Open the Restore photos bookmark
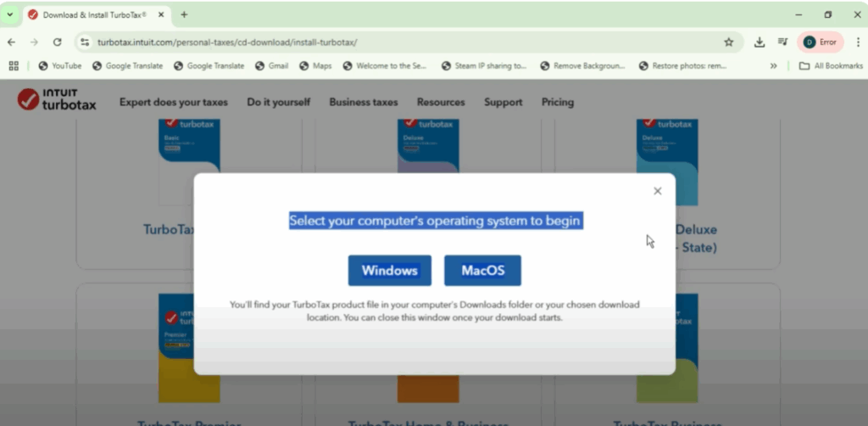 tap(682, 65)
